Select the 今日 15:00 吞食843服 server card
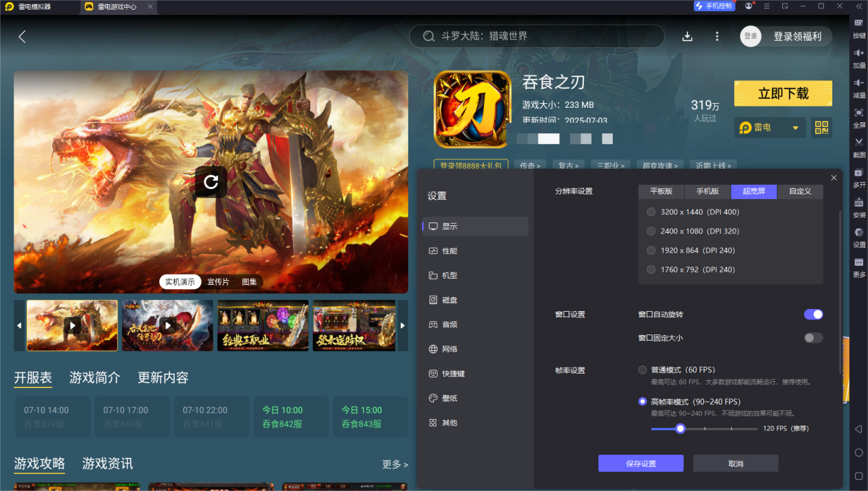Image resolution: width=868 pixels, height=491 pixels. point(371,417)
